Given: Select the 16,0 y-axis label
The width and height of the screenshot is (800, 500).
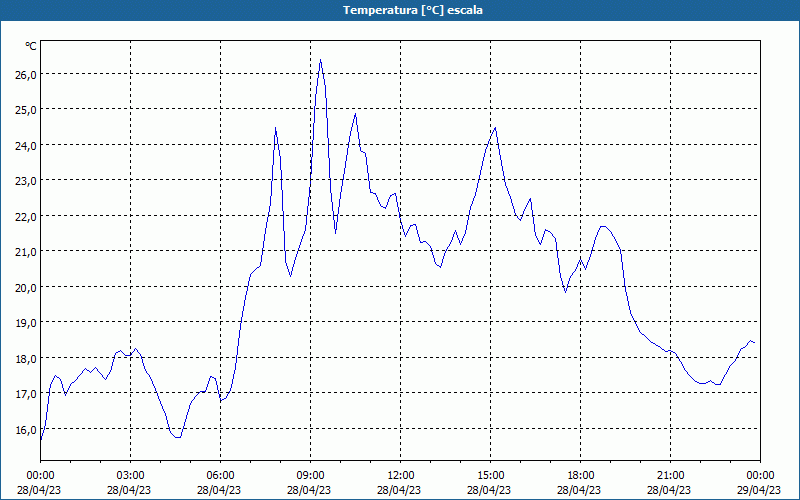Looking at the screenshot, I should 26,430.
